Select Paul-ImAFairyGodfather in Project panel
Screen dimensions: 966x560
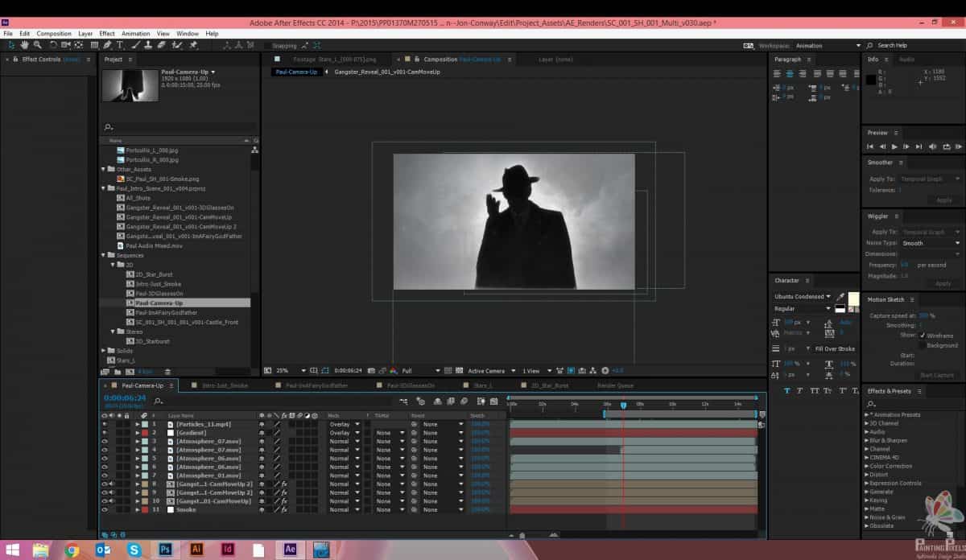(166, 312)
